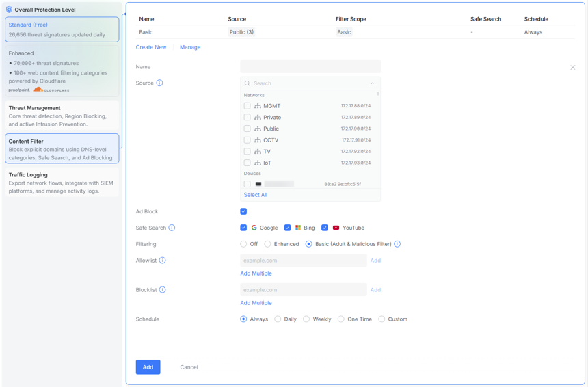
Task: Click the Bing logo icon
Action: [x=298, y=228]
